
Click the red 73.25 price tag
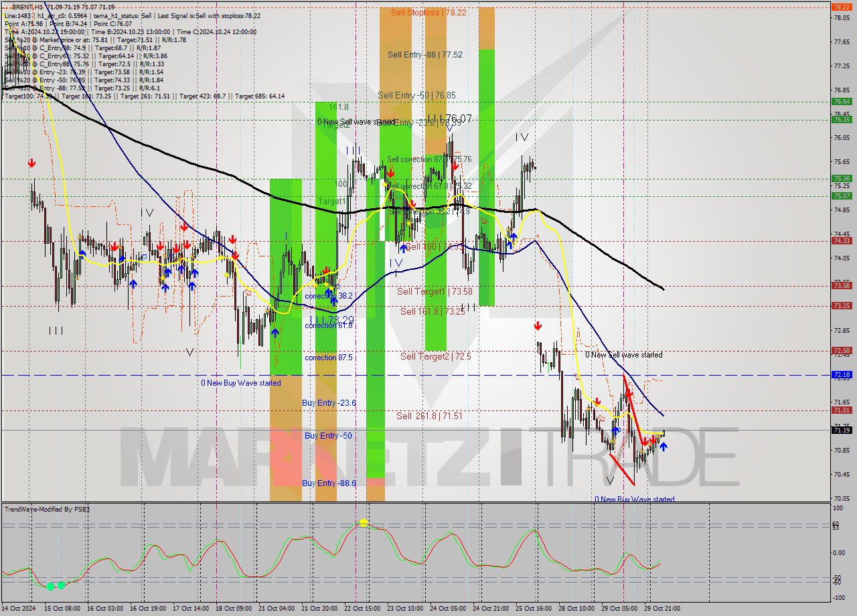pyautogui.click(x=841, y=306)
